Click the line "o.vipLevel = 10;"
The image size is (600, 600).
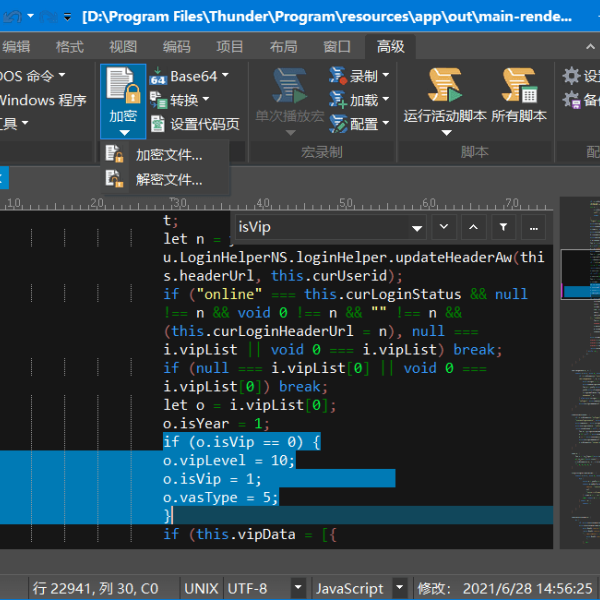[x=229, y=460]
